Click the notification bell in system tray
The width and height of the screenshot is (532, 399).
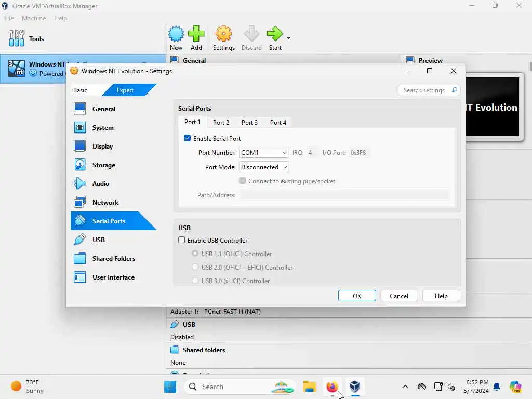497,387
